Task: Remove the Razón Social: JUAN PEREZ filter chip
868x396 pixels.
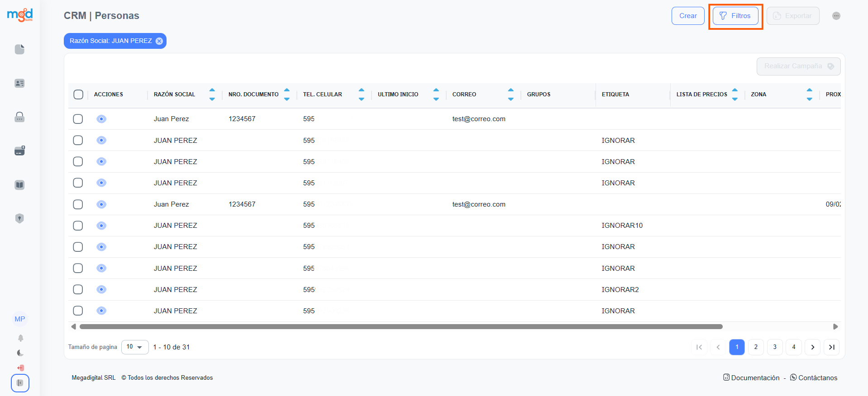Action: (159, 41)
